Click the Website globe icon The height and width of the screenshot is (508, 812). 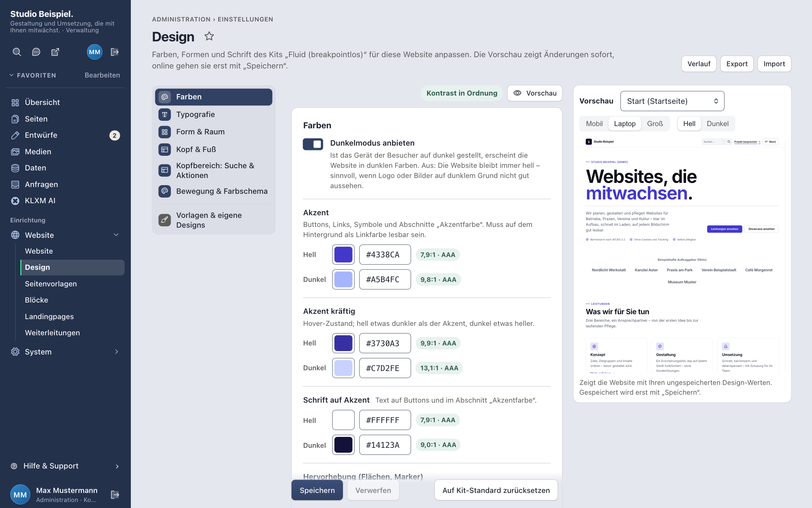pos(15,235)
